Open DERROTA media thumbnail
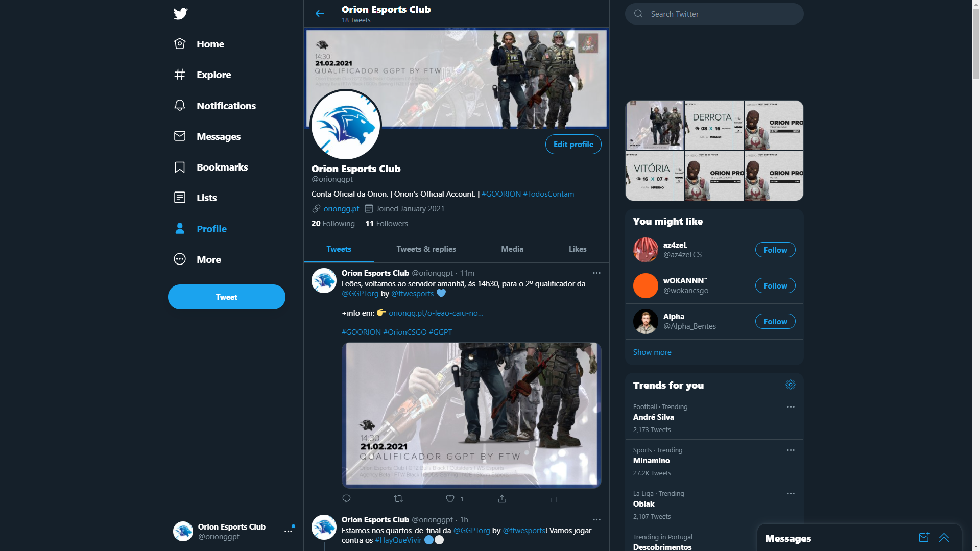 coord(714,125)
